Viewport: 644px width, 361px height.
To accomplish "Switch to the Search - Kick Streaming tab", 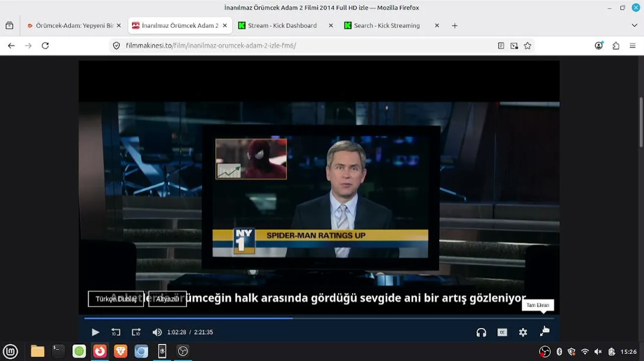I will tap(387, 26).
